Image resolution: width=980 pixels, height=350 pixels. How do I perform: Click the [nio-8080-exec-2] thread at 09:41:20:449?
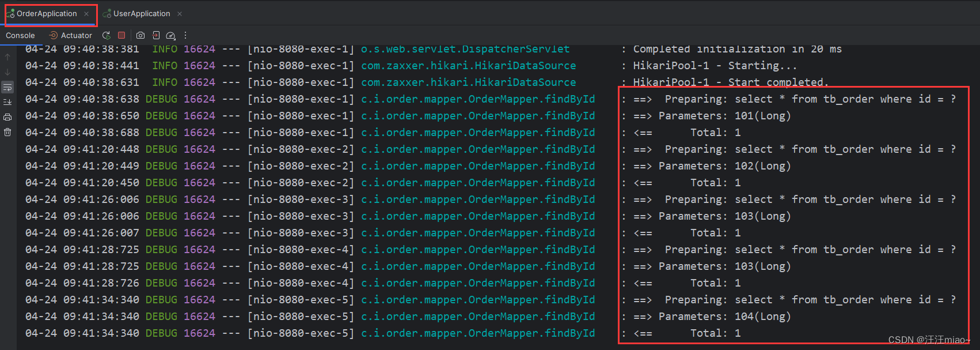pyautogui.click(x=301, y=166)
